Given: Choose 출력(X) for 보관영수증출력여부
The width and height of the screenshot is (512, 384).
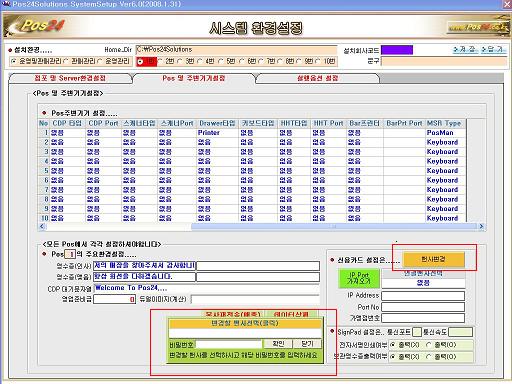Looking at the screenshot, I should 405,357.
